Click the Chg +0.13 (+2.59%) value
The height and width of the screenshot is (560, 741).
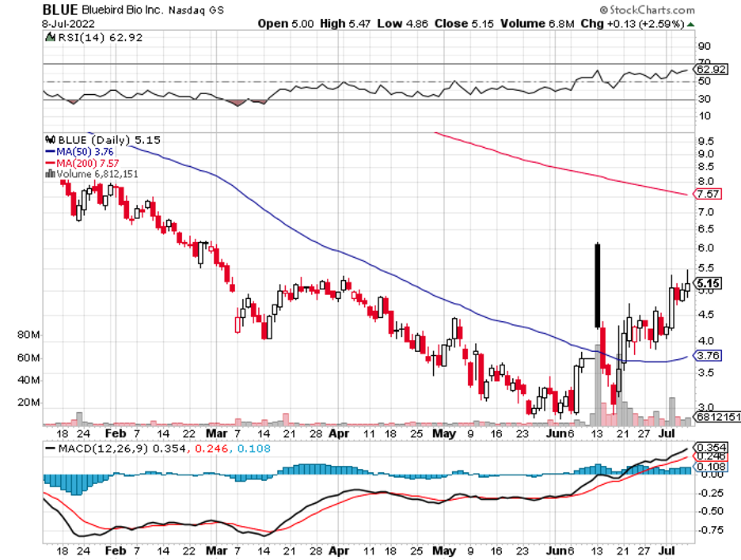tap(633, 24)
